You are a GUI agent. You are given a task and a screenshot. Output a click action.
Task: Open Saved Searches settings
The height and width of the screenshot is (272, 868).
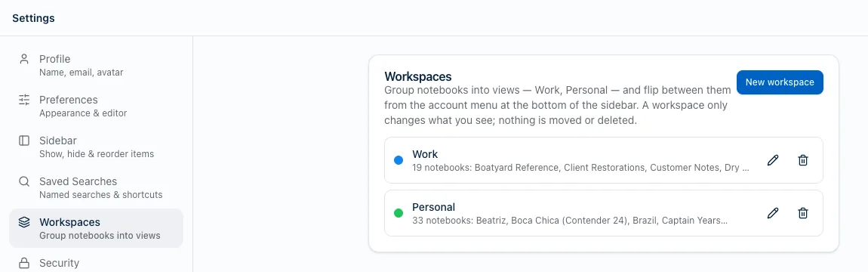tap(96, 187)
